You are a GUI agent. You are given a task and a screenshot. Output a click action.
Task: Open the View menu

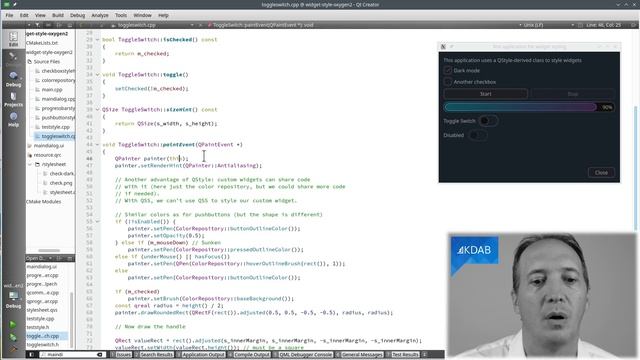click(x=40, y=15)
